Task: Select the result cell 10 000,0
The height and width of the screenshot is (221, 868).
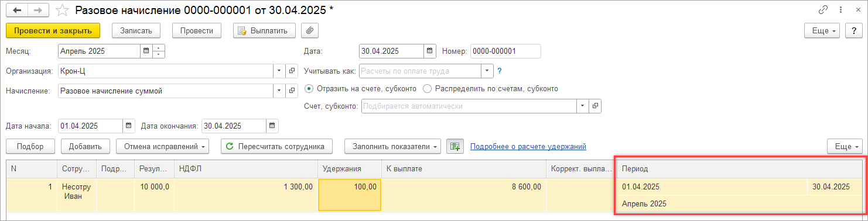Action: coord(154,195)
